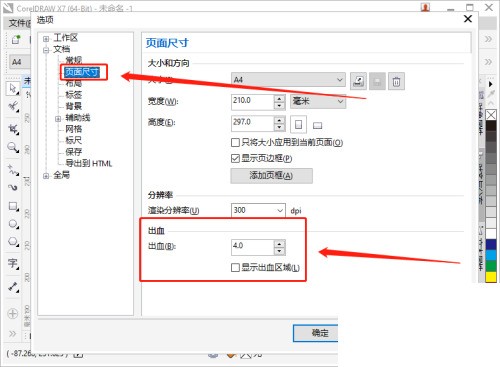Screen dimensions: 500x367
Task: Click the 添加页框 button
Action: point(271,176)
